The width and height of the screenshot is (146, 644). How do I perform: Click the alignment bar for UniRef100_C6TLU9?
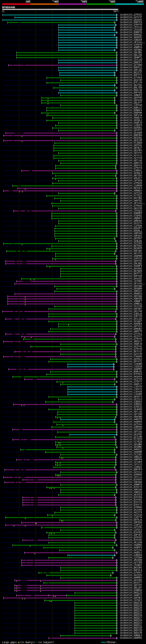[x=88, y=60]
